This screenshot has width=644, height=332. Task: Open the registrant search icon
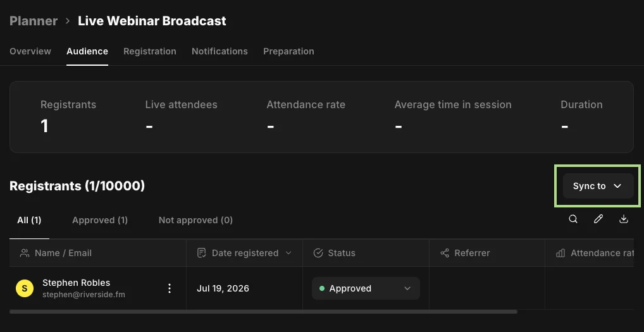click(573, 219)
